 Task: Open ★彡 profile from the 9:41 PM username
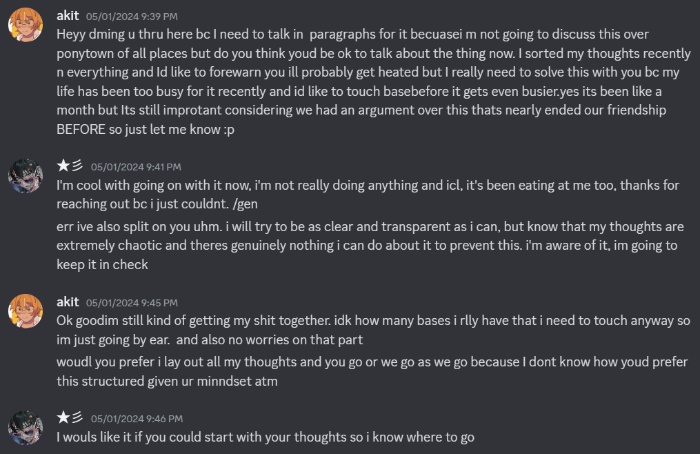pos(69,165)
